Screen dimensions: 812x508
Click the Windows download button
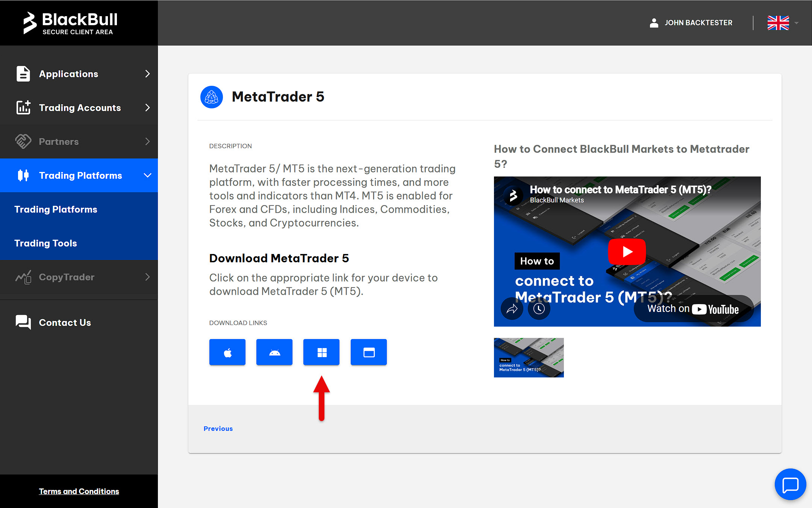click(x=321, y=352)
